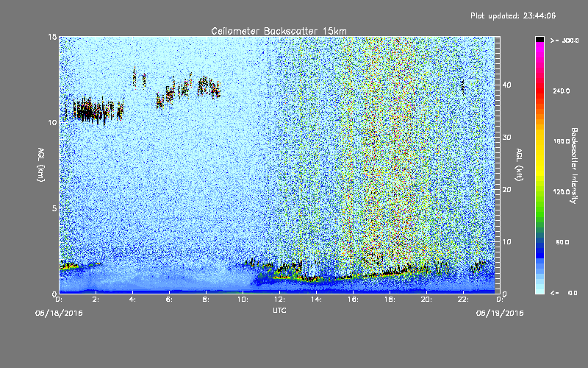
Task: Click the "18:" hour tick on time axis
Action: click(x=390, y=300)
